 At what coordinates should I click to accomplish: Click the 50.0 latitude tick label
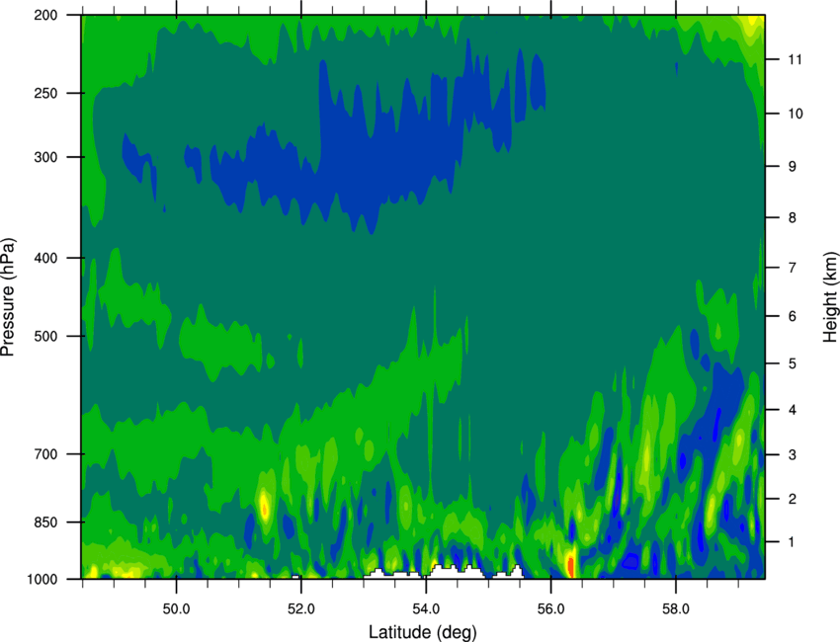(176, 609)
